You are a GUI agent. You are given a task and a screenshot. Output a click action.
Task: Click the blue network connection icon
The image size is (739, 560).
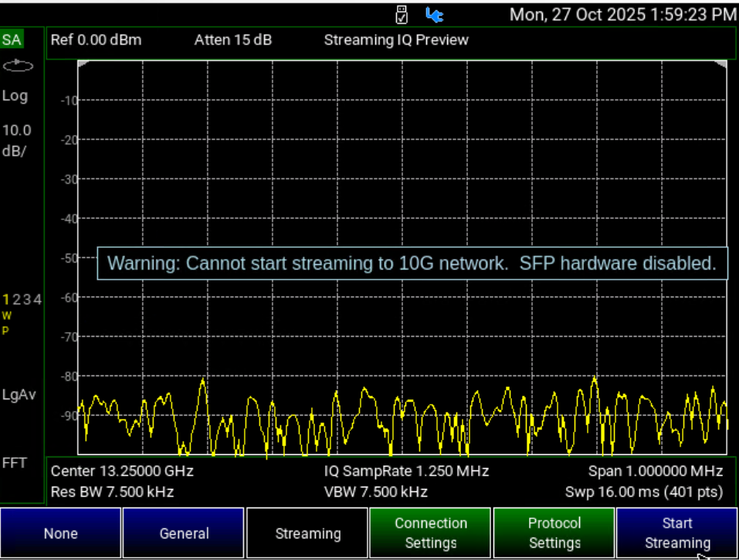(434, 15)
